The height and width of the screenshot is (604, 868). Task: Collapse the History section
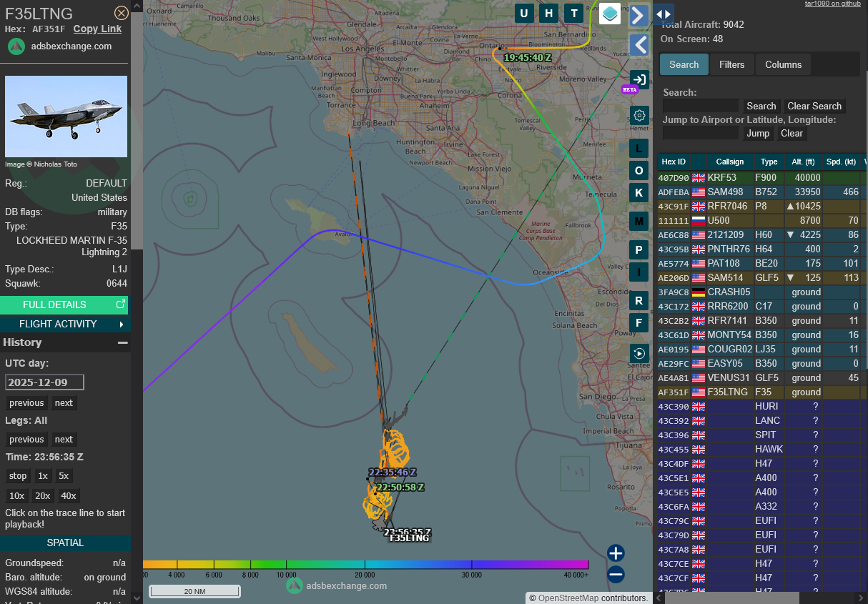pos(122,342)
